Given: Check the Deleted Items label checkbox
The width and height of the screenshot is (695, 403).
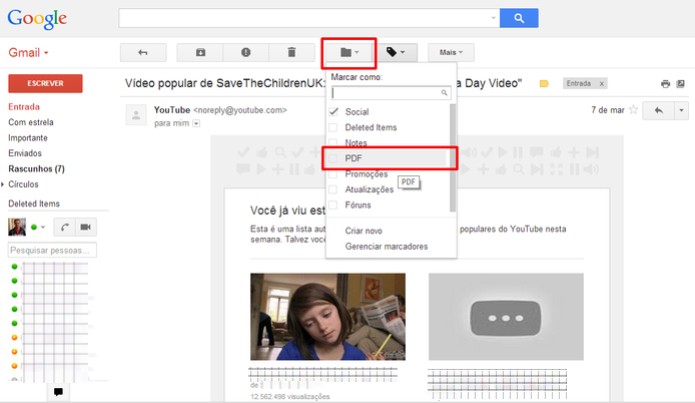Looking at the screenshot, I should (333, 127).
